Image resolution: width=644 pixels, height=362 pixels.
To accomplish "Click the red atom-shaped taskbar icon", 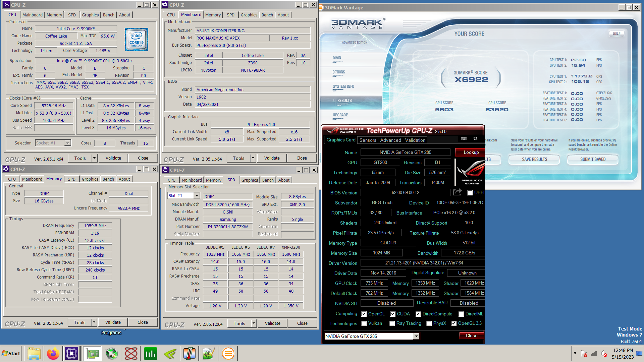I will tap(131, 354).
